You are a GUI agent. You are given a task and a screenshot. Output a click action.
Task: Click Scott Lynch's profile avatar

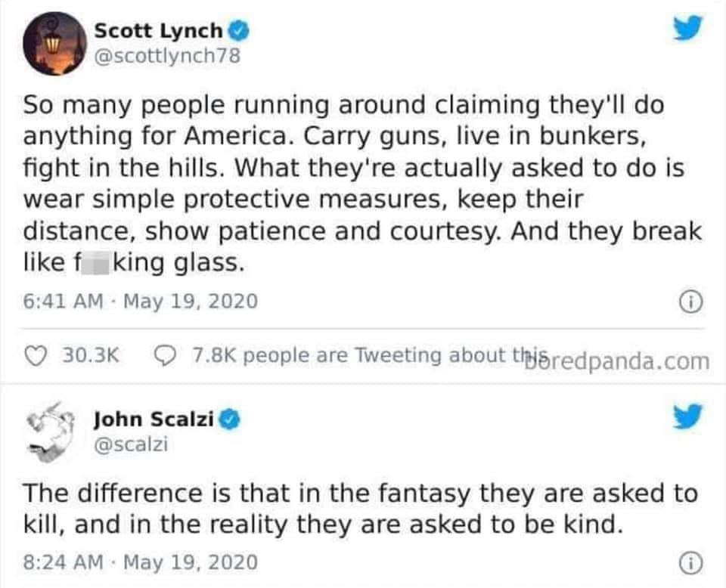[x=54, y=40]
